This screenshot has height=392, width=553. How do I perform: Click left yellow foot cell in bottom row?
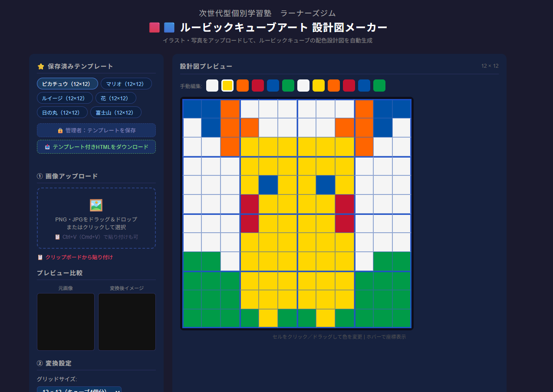click(268, 318)
